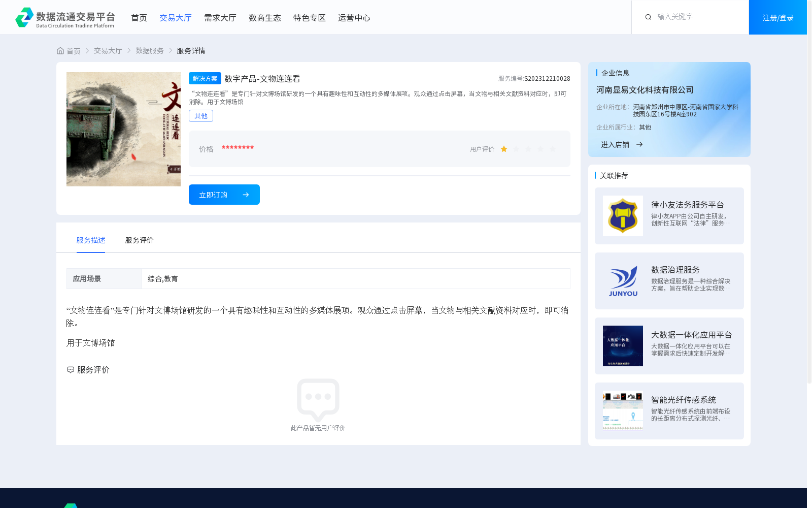Click the service number S202312210028
Viewport: 812px width, 508px height.
[547, 79]
